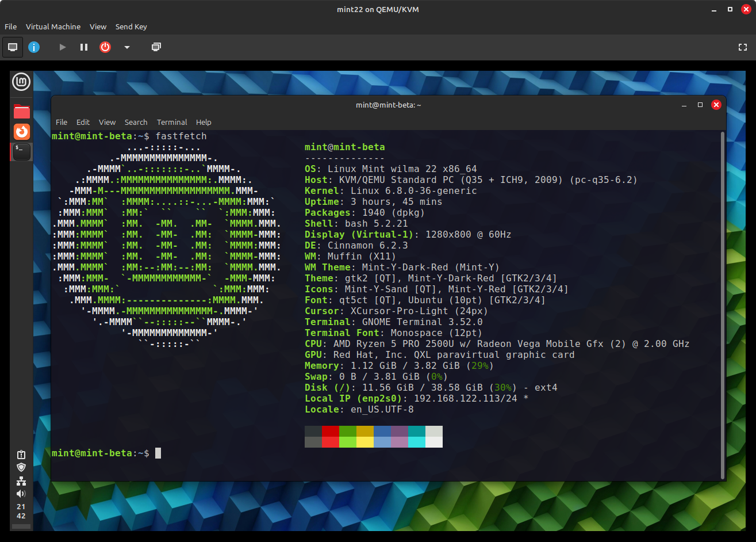The image size is (756, 542).
Task: Open the Send Key menu
Action: pos(131,26)
